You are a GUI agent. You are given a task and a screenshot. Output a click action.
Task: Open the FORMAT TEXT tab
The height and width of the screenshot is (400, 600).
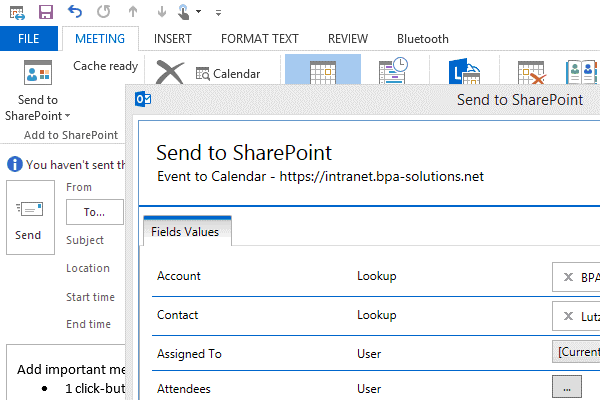pos(260,39)
